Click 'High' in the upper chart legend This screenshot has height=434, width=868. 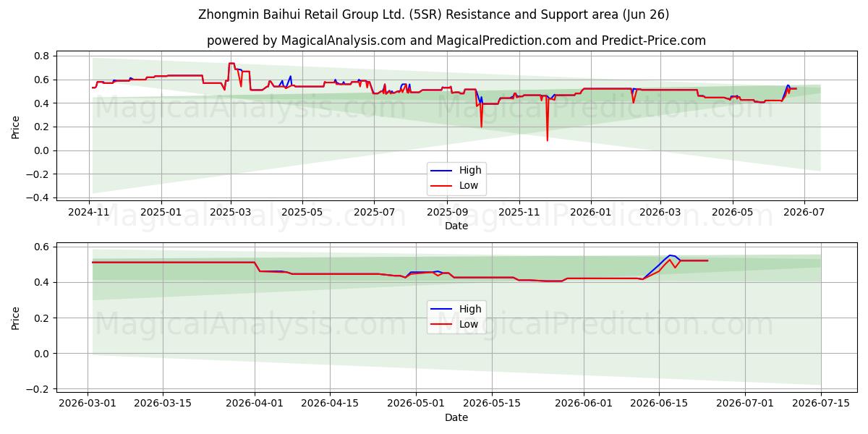469,171
